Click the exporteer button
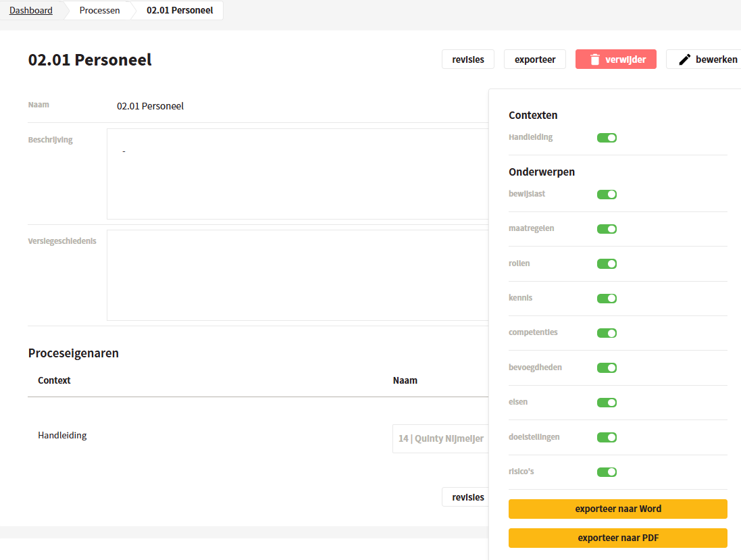Screen dimensions: 741x560 point(535,59)
